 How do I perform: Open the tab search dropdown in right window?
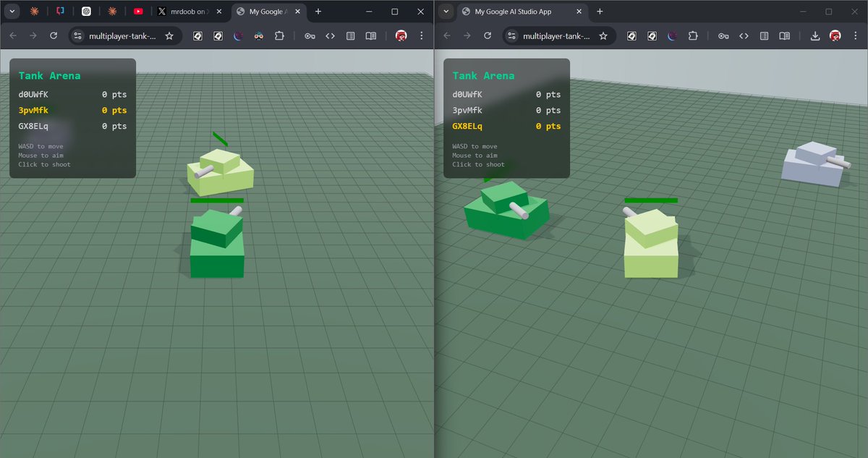(x=446, y=12)
